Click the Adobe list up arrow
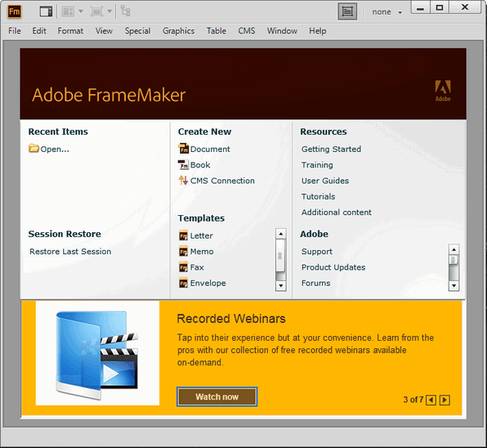 pyautogui.click(x=454, y=249)
